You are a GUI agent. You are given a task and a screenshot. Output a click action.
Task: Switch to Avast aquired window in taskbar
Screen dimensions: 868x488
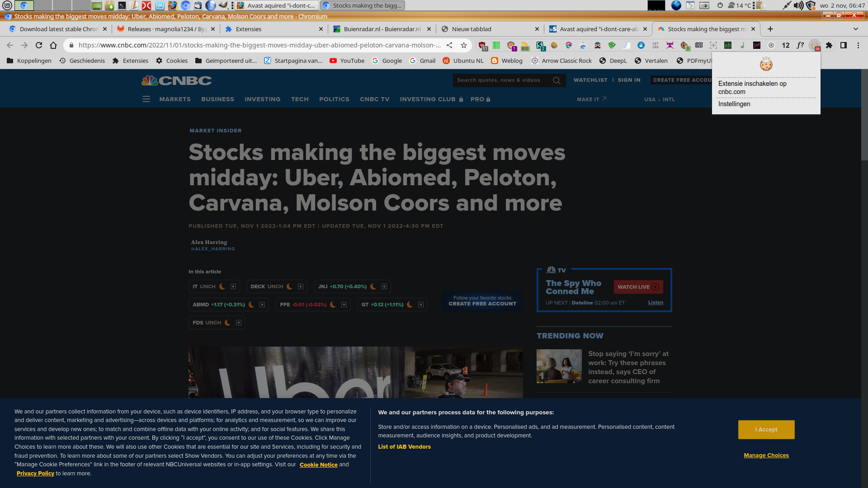tap(277, 5)
